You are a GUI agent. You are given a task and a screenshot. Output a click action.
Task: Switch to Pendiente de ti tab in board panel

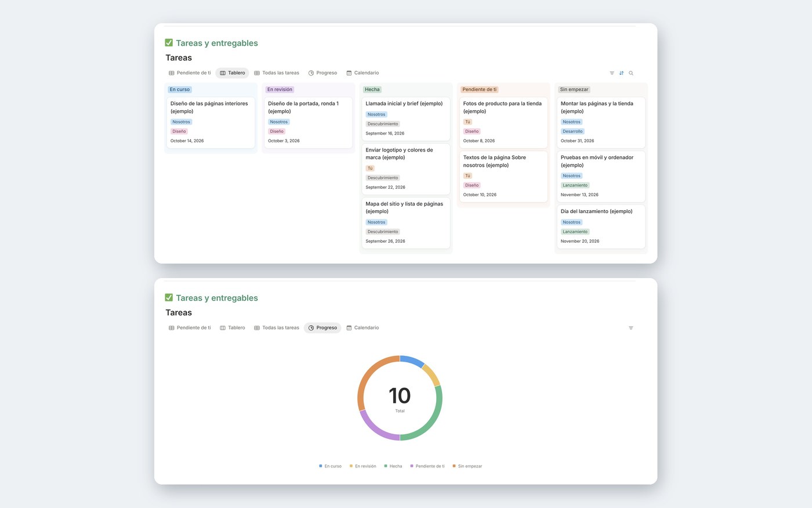(x=190, y=73)
